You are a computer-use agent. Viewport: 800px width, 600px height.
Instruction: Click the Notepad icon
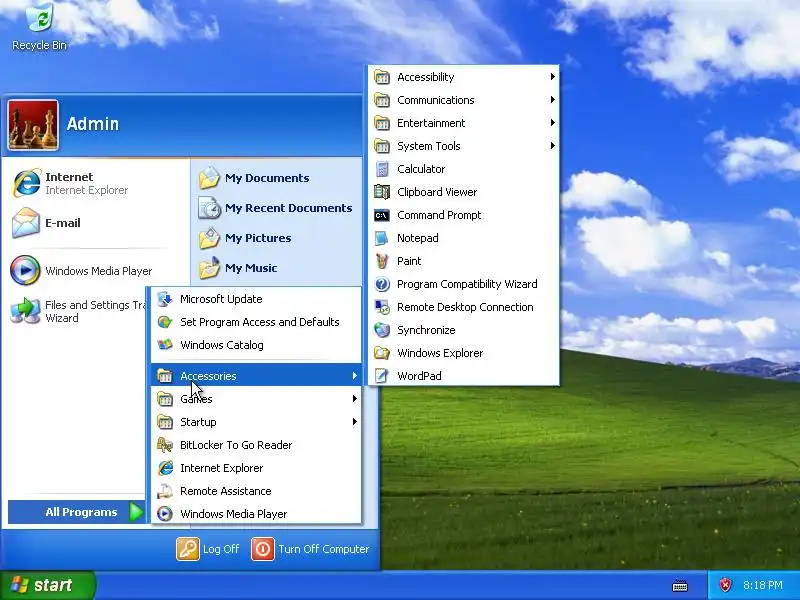point(382,238)
